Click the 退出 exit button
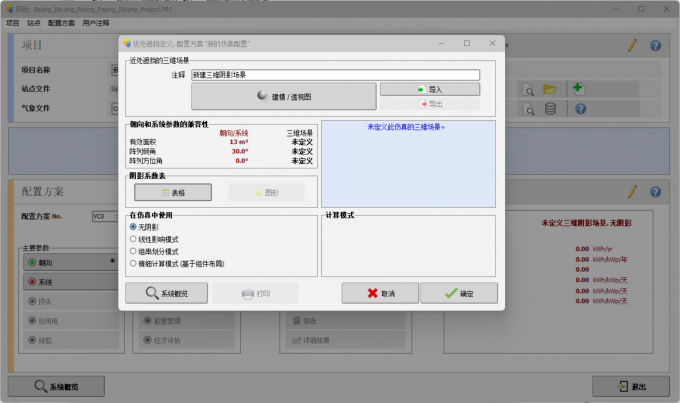This screenshot has width=680, height=403. pos(631,386)
